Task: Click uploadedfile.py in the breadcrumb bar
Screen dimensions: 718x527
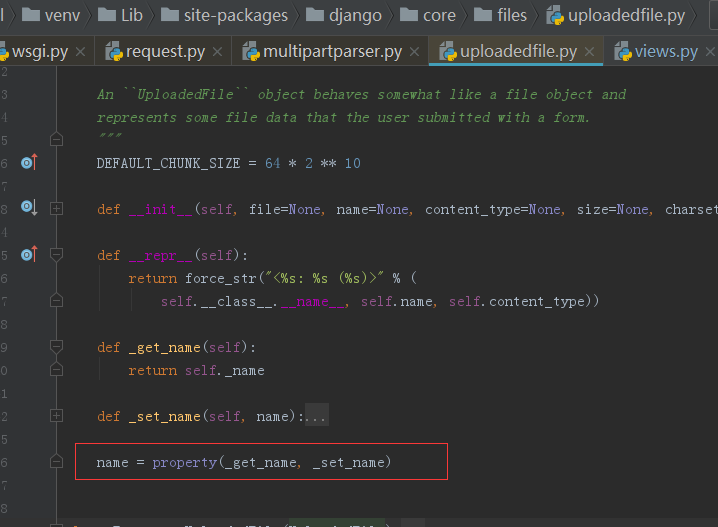Action: 616,15
